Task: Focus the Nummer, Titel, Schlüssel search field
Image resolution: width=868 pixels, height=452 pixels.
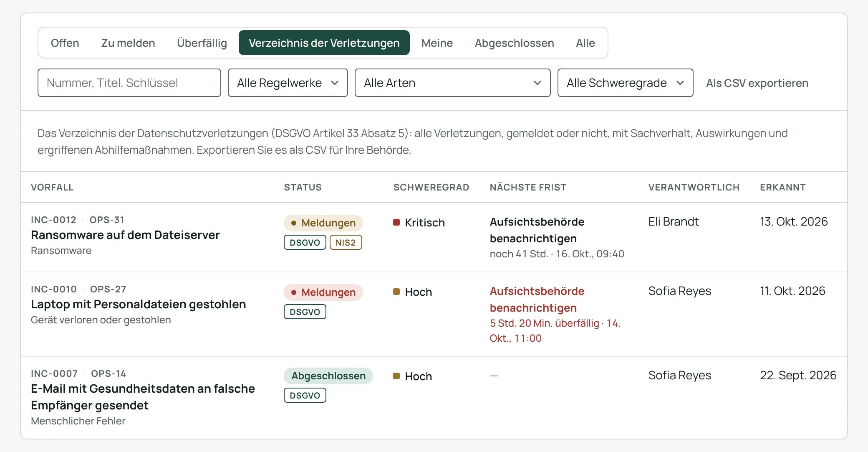Action: click(x=129, y=83)
